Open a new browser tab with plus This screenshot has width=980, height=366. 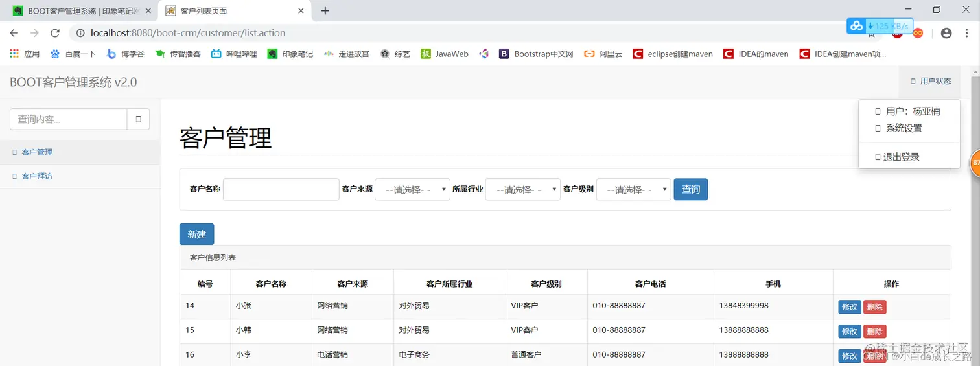click(x=325, y=10)
